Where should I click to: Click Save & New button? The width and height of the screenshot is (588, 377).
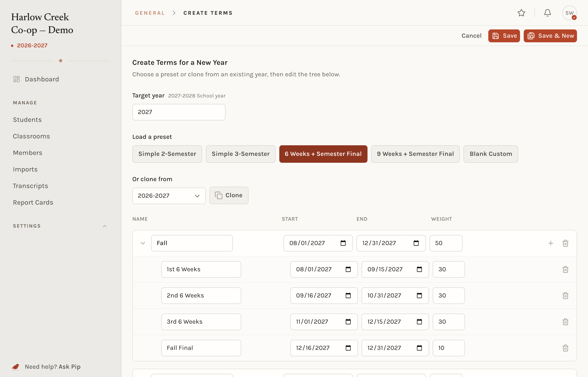tap(550, 36)
